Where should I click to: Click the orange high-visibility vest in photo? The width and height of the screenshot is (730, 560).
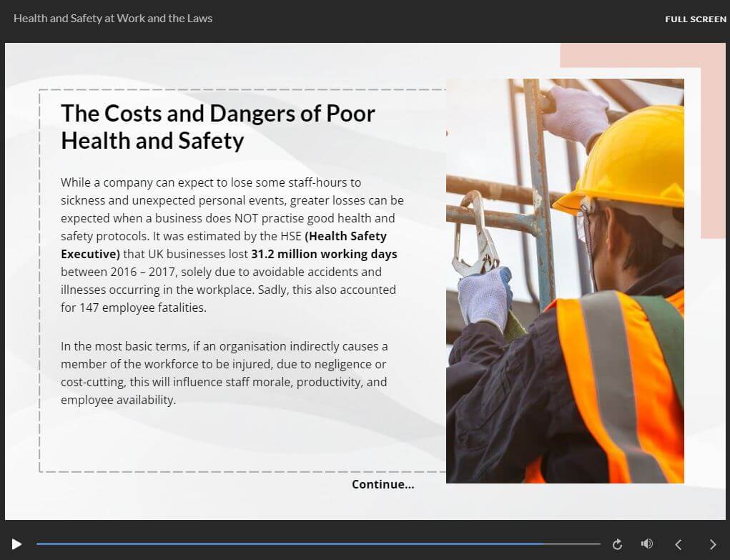click(x=608, y=372)
